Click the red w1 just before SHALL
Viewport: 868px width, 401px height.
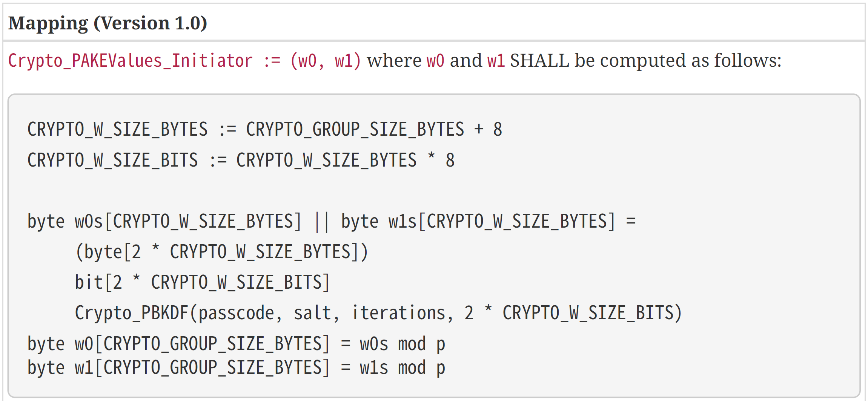(496, 61)
